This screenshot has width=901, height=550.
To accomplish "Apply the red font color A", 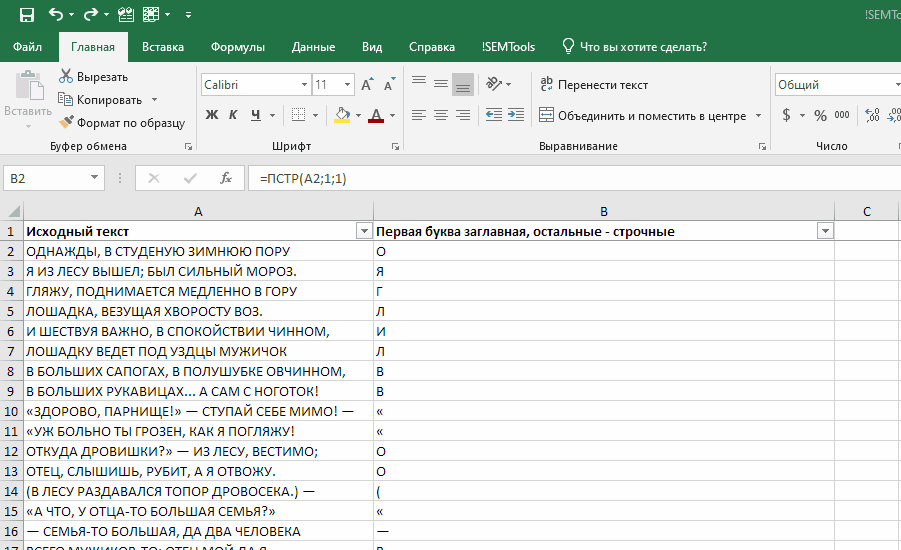I will (x=376, y=115).
